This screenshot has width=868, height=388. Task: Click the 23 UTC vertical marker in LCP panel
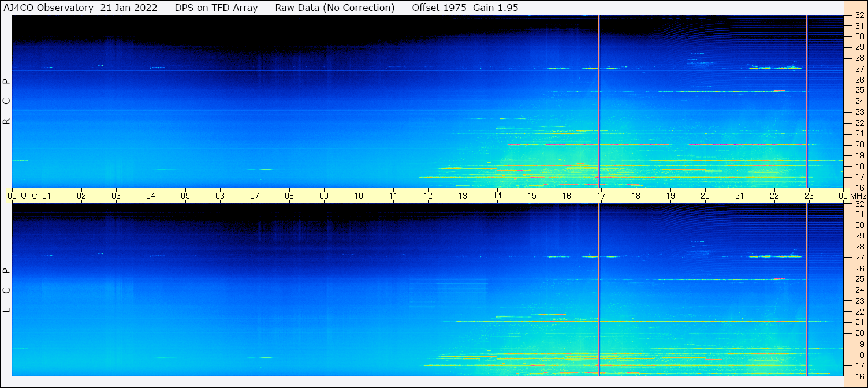(x=807, y=290)
